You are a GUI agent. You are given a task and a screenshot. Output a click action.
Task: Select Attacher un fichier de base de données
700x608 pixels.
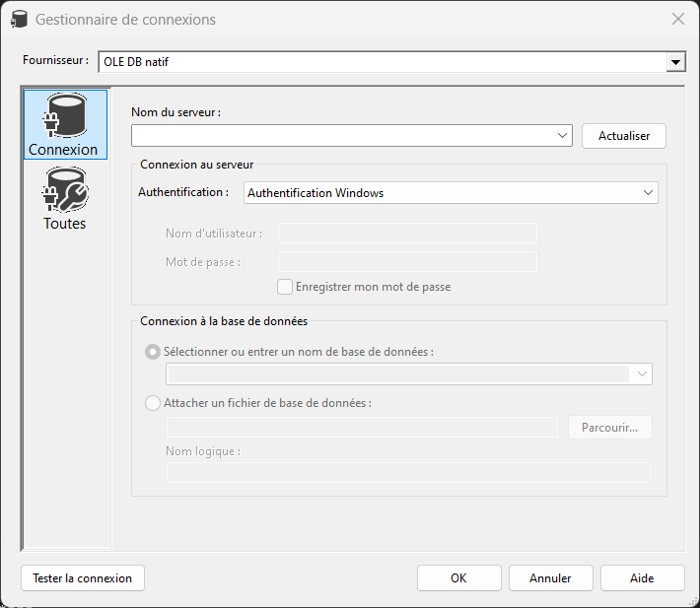(153, 403)
